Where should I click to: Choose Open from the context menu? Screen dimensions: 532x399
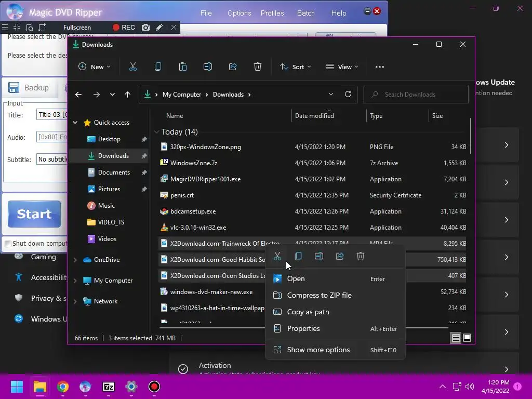click(335, 278)
